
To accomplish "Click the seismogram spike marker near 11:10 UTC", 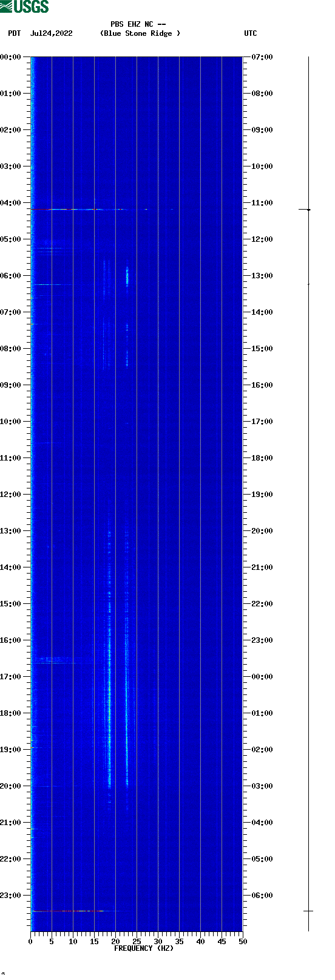I will 305,209.
